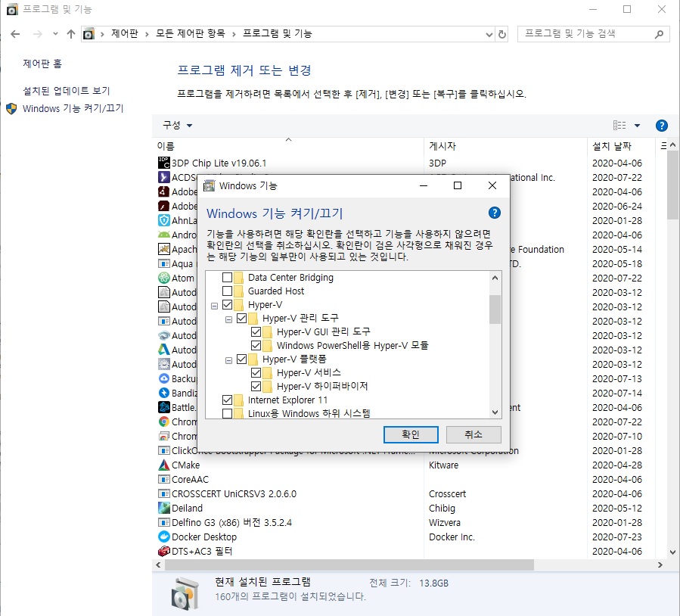The image size is (680, 616).
Task: Uncheck the top-level Hyper-V checkbox
Action: (x=227, y=304)
